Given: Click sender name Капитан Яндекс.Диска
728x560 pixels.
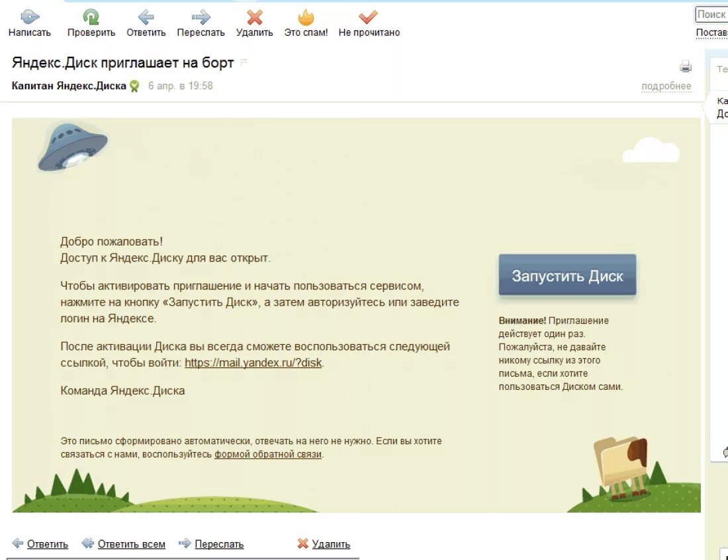Looking at the screenshot, I should click(x=69, y=86).
